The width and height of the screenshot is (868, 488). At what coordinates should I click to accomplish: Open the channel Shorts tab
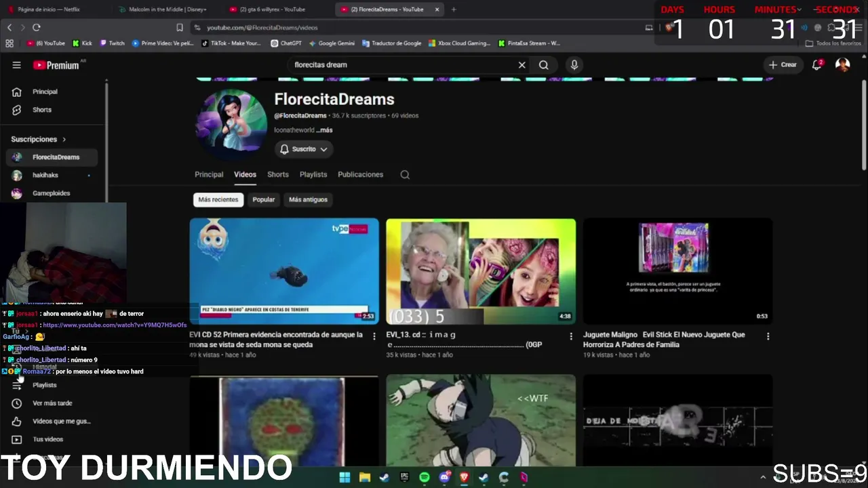pyautogui.click(x=278, y=175)
